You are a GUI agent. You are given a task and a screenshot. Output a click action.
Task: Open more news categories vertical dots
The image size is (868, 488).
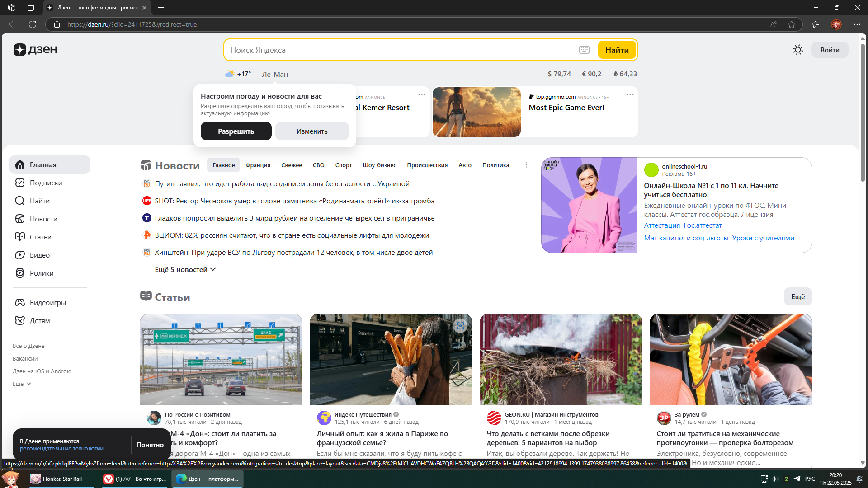(526, 165)
